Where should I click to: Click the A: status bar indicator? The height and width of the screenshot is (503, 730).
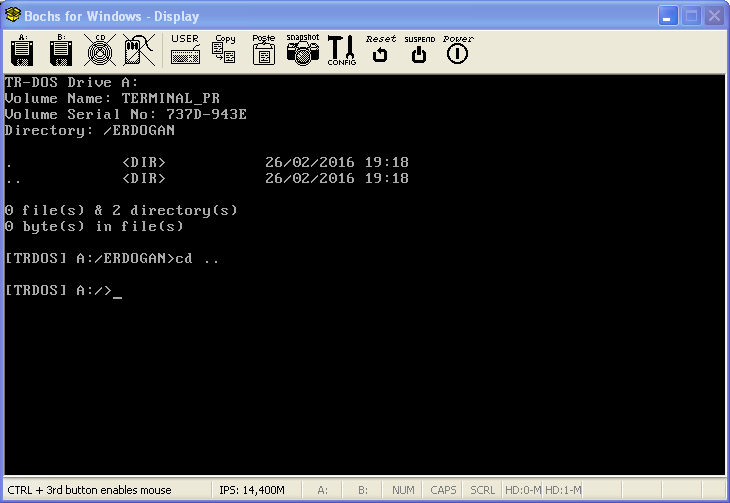[323, 490]
